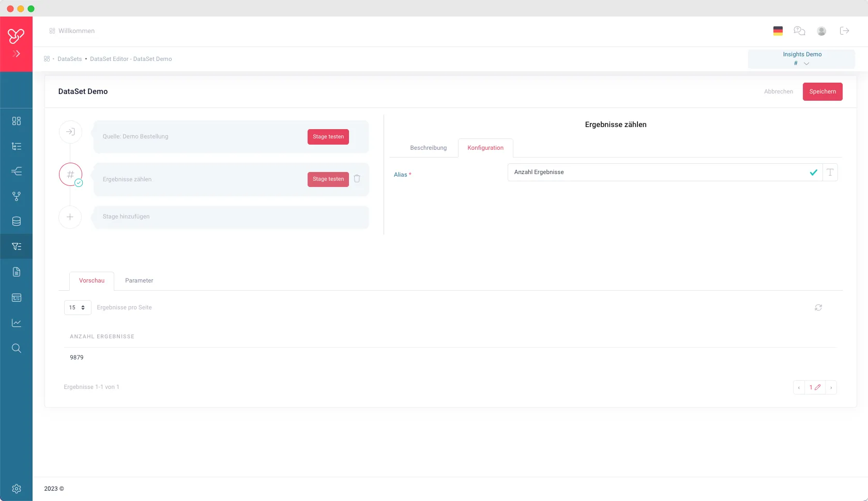Select the Parameter tab
This screenshot has height=501, width=868.
click(139, 280)
